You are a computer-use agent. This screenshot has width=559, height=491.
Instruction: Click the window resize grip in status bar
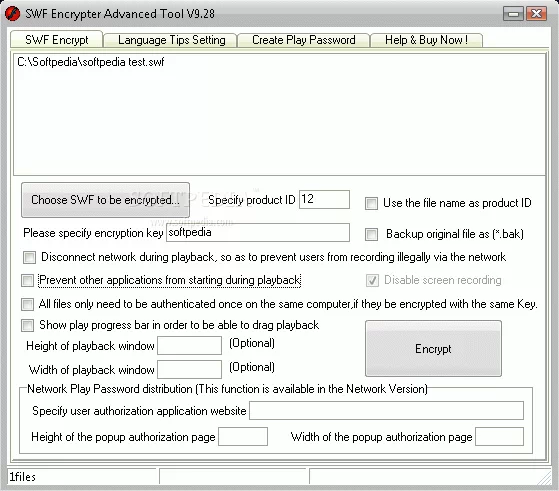coord(544,478)
